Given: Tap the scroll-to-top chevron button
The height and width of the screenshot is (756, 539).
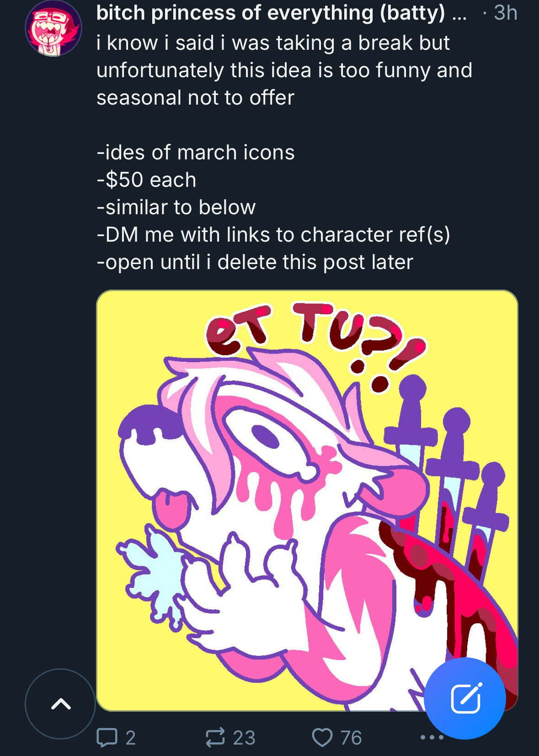Looking at the screenshot, I should (61, 704).
